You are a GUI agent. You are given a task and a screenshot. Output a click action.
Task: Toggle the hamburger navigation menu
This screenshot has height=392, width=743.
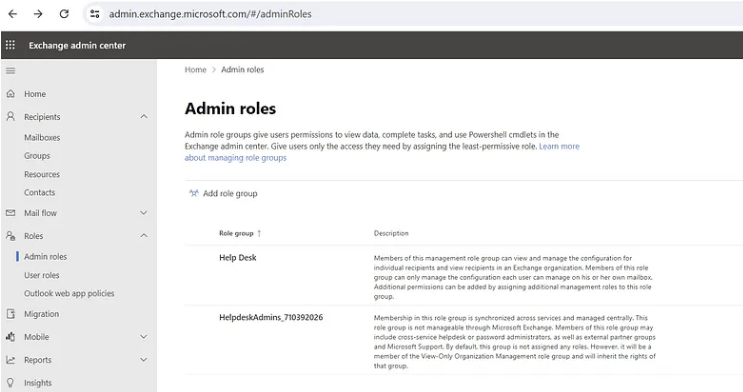(x=10, y=71)
